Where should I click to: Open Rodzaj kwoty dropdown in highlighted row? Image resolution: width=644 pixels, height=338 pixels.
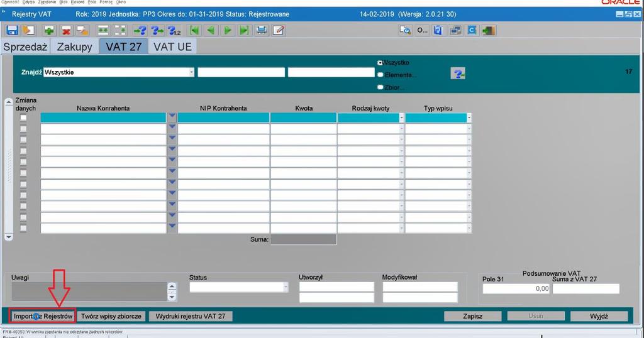[x=401, y=117]
